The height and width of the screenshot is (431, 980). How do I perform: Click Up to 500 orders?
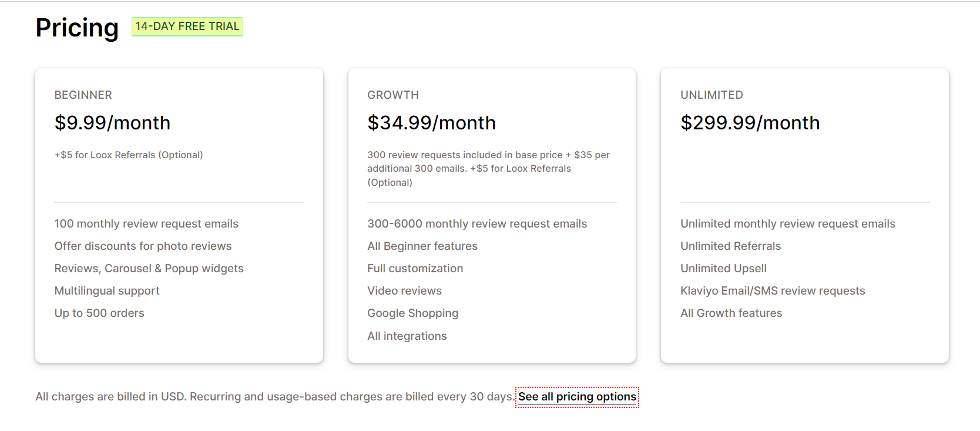(x=99, y=313)
